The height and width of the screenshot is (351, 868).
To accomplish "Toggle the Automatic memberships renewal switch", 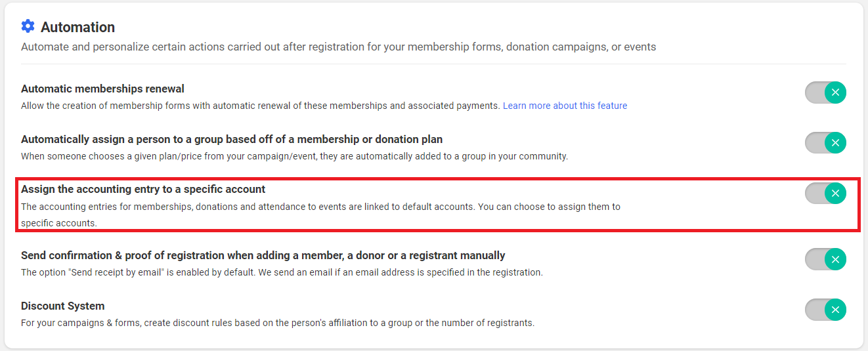I will 825,93.
